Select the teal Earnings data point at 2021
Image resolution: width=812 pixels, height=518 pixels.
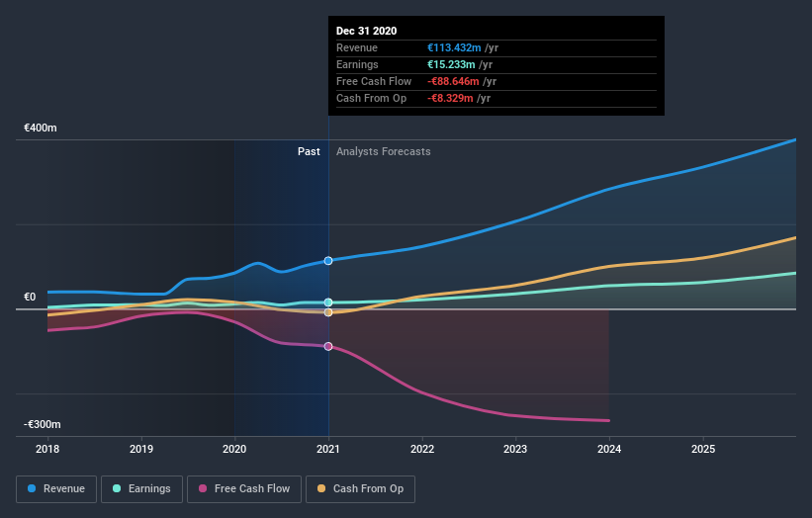(x=328, y=302)
